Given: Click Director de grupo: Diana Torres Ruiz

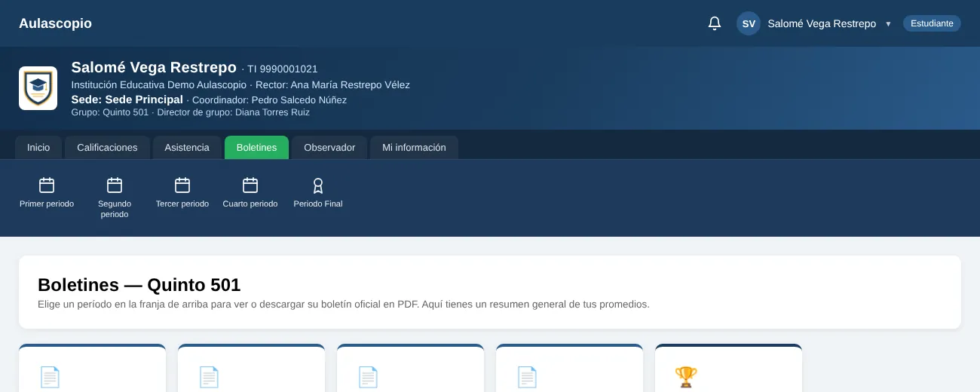Looking at the screenshot, I should 234,112.
